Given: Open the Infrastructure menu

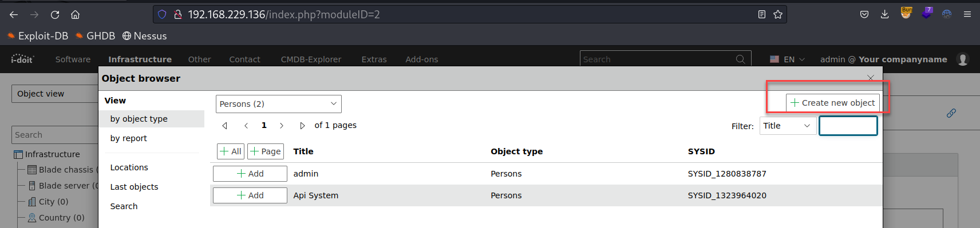Looking at the screenshot, I should [140, 59].
